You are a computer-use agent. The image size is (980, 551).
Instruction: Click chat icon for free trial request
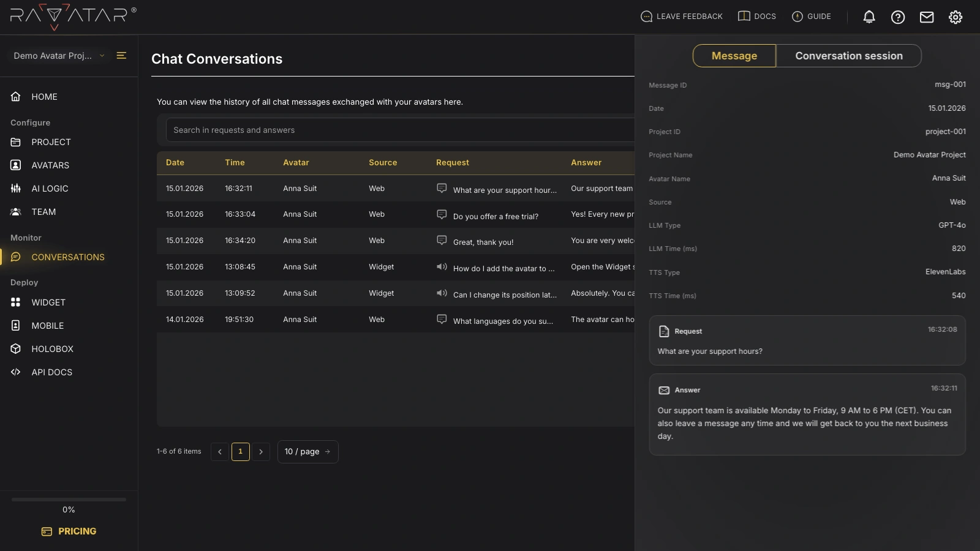pos(442,214)
